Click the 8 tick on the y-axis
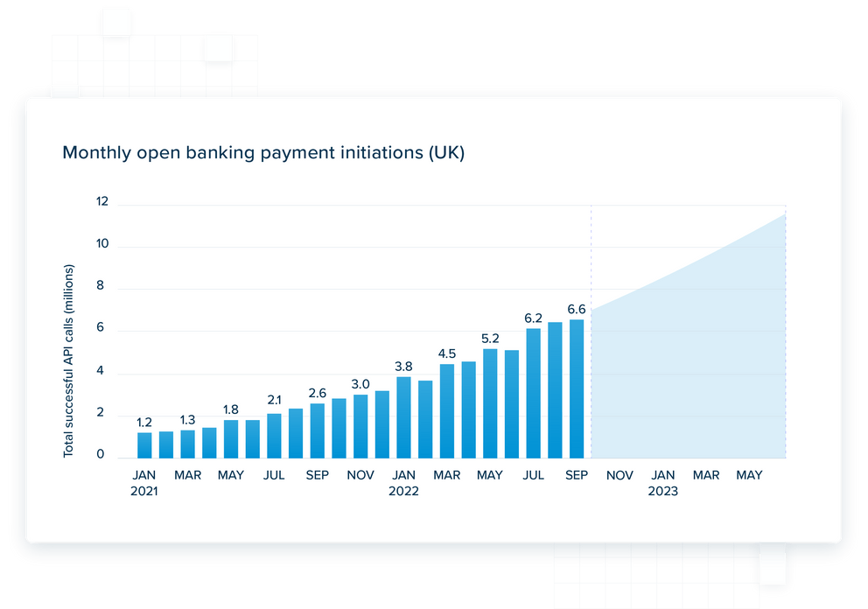This screenshot has height=609, width=868. pos(101,286)
